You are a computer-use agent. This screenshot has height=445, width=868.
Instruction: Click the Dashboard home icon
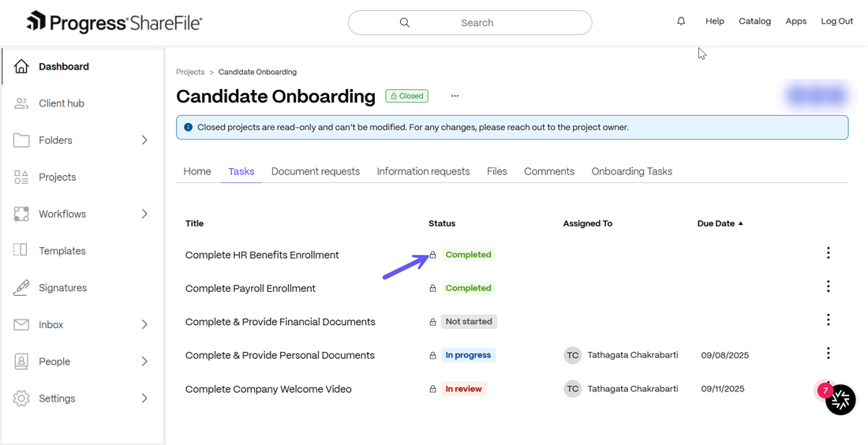click(21, 66)
